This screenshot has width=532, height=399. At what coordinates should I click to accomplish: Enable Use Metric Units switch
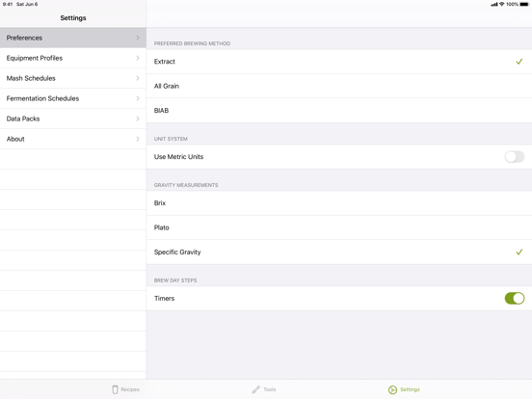(x=515, y=157)
